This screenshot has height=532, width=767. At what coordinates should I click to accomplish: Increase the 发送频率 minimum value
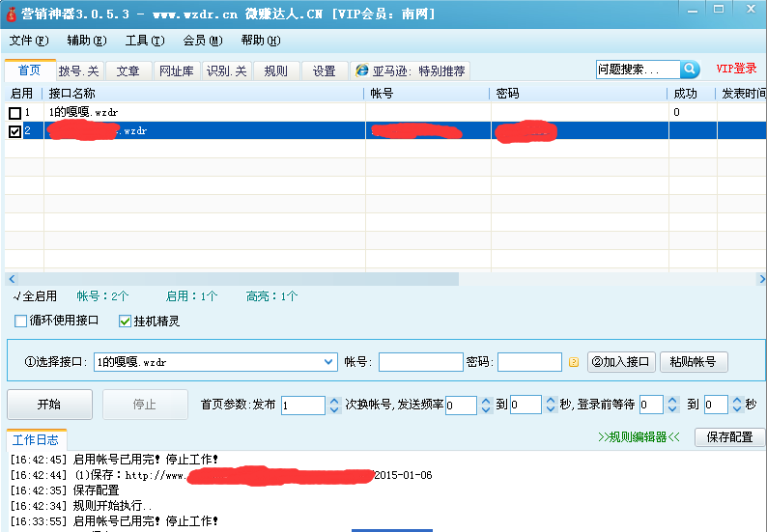486,401
